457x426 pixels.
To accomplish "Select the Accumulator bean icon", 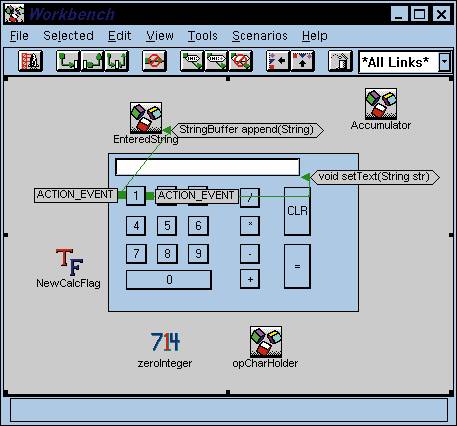I will click(x=381, y=104).
